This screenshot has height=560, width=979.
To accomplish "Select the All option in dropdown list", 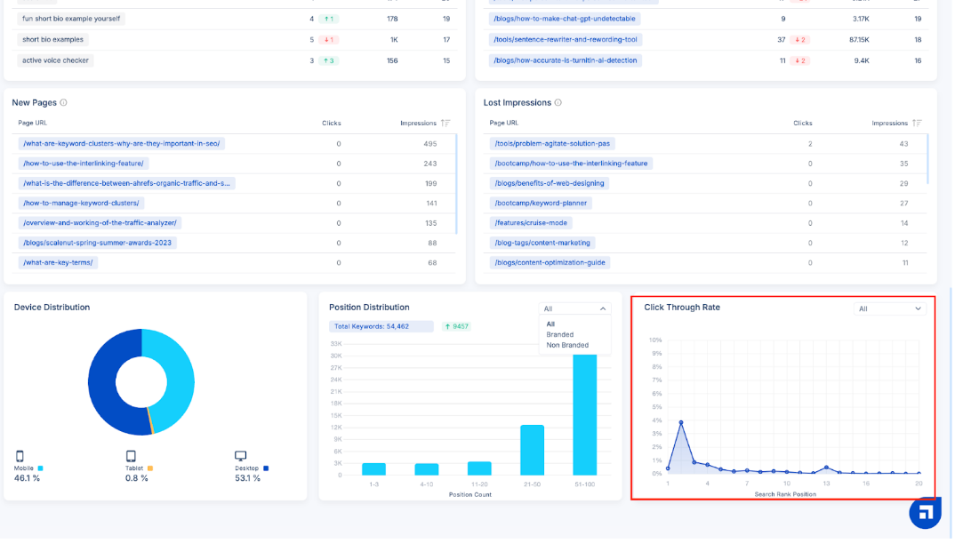I will [550, 324].
